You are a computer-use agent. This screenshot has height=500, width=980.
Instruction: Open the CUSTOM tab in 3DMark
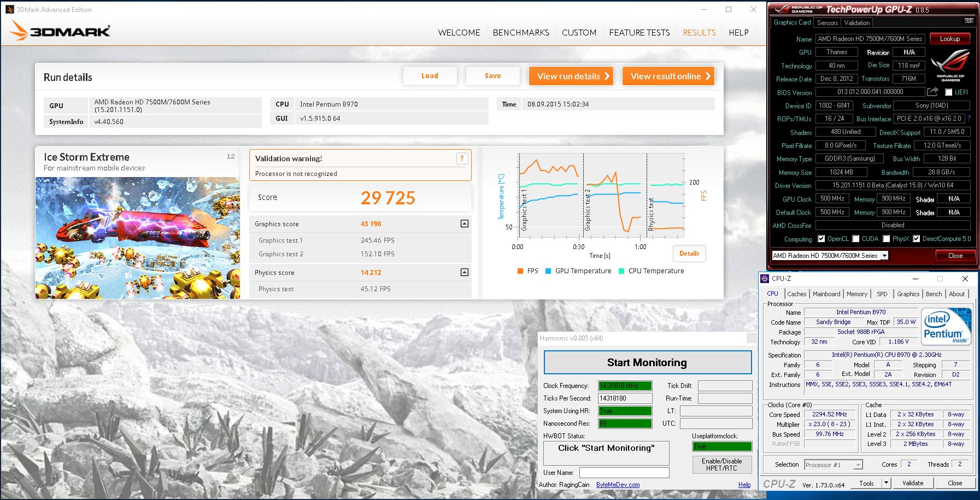[x=579, y=33]
